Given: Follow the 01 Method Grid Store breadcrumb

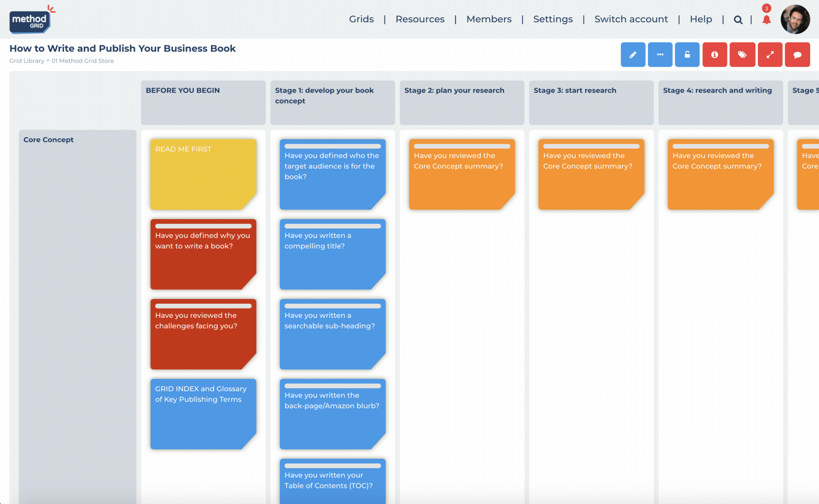Looking at the screenshot, I should [x=82, y=61].
